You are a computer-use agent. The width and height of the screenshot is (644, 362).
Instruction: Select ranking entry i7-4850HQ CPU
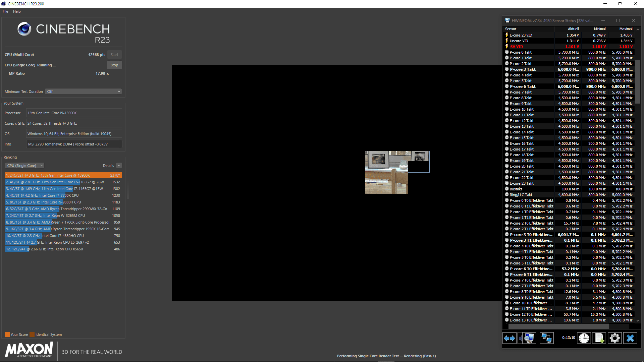click(63, 236)
